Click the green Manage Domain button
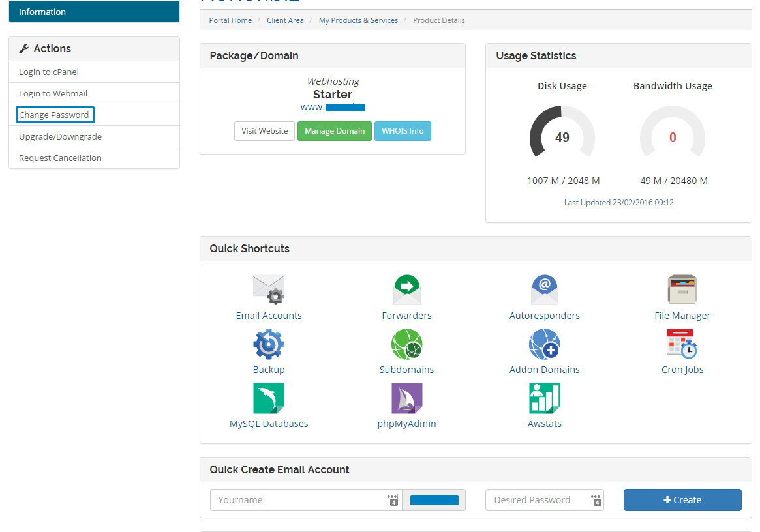760x532 pixels. pyautogui.click(x=335, y=131)
